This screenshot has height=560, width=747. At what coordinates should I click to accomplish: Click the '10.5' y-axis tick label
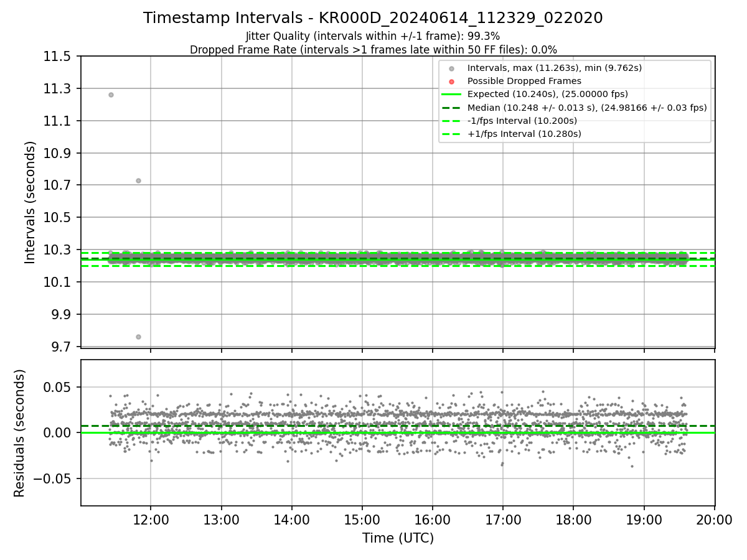click(x=59, y=218)
